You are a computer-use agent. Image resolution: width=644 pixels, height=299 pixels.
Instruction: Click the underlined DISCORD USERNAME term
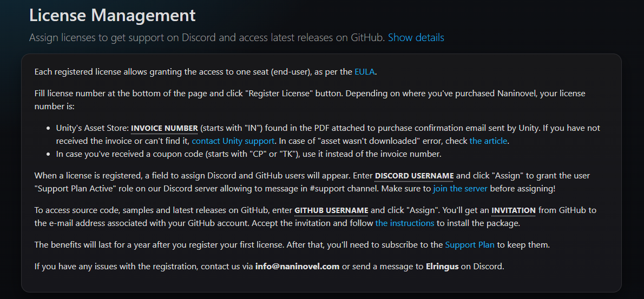[414, 176]
